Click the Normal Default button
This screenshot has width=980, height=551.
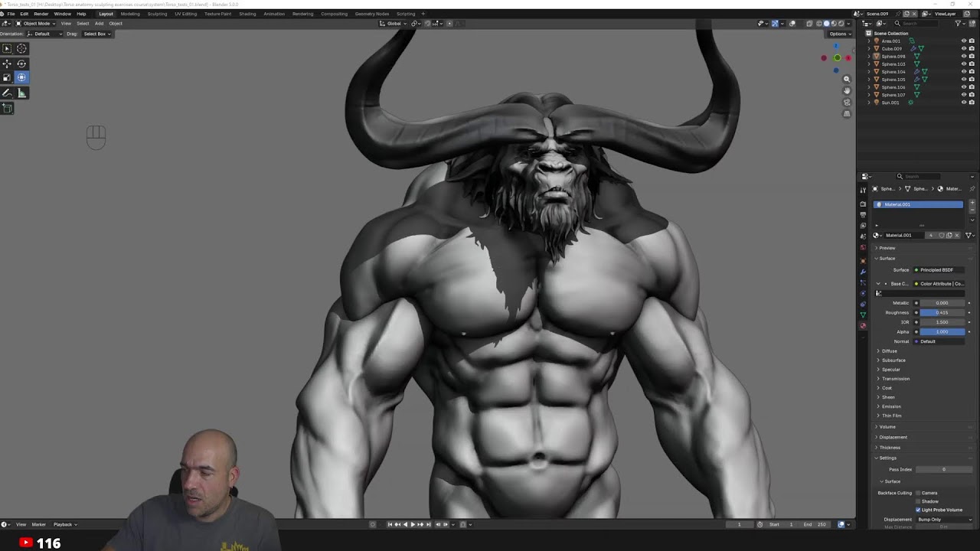[x=940, y=341]
